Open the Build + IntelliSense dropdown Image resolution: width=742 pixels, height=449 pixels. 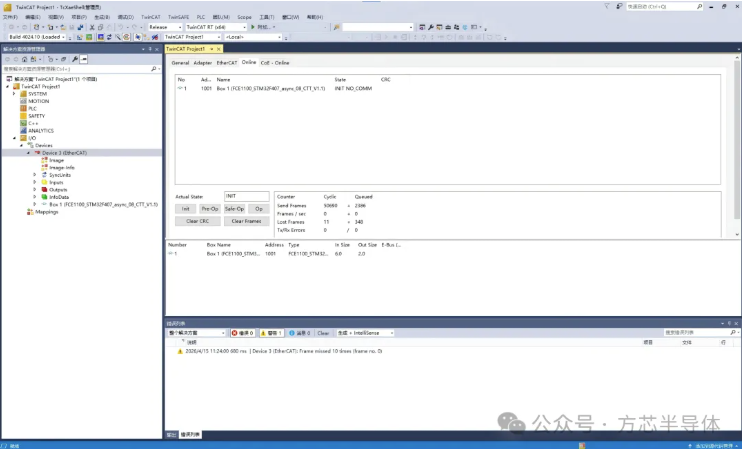365,333
